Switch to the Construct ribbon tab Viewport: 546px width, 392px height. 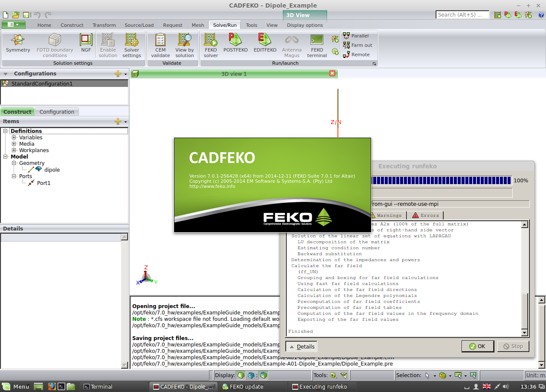tap(72, 25)
